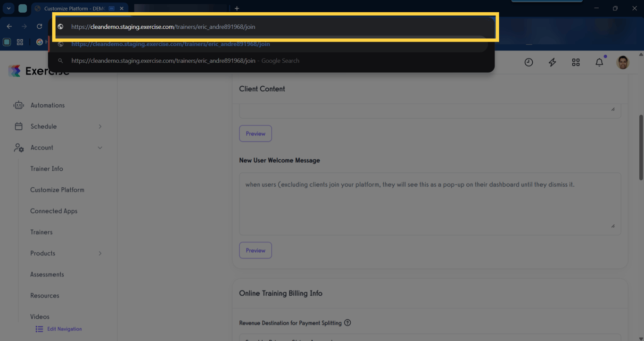Open the grid icon in bookmarks bar
The height and width of the screenshot is (341, 644).
pos(20,42)
